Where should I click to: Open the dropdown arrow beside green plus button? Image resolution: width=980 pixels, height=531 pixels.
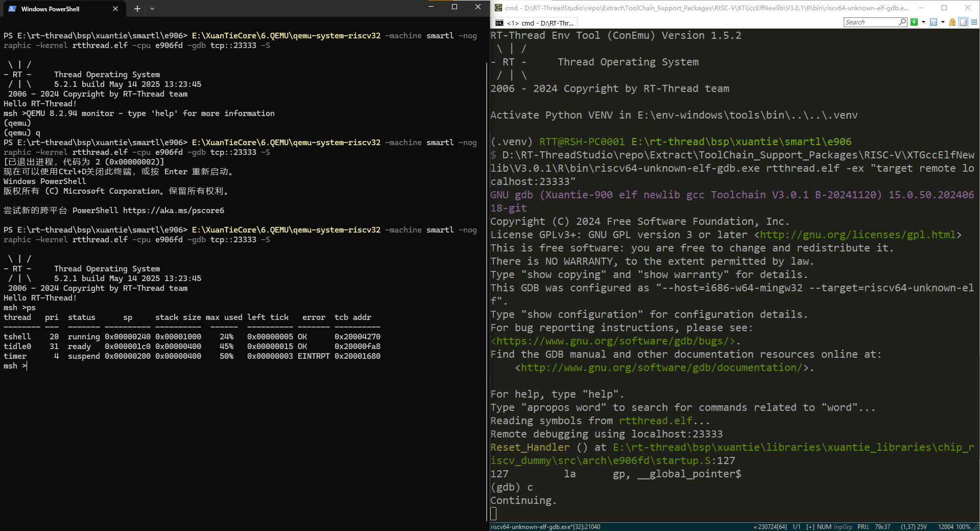point(923,22)
